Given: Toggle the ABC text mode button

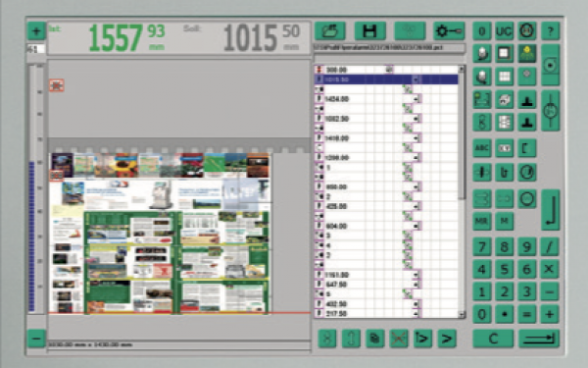Looking at the screenshot, I should pos(482,148).
